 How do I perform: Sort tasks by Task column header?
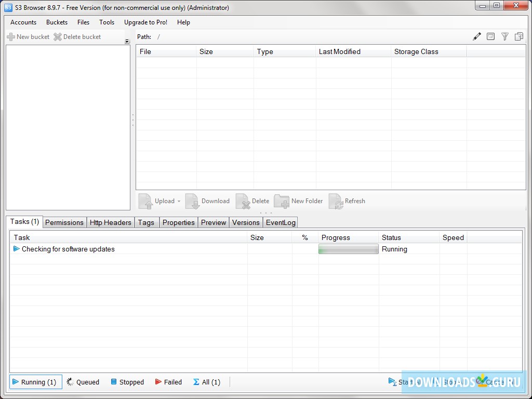click(129, 237)
